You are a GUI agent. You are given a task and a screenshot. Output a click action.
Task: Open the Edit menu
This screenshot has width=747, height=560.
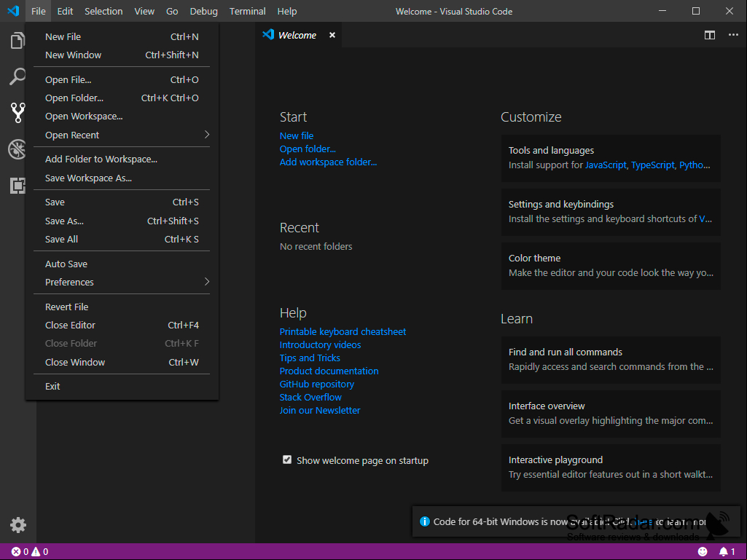point(65,11)
